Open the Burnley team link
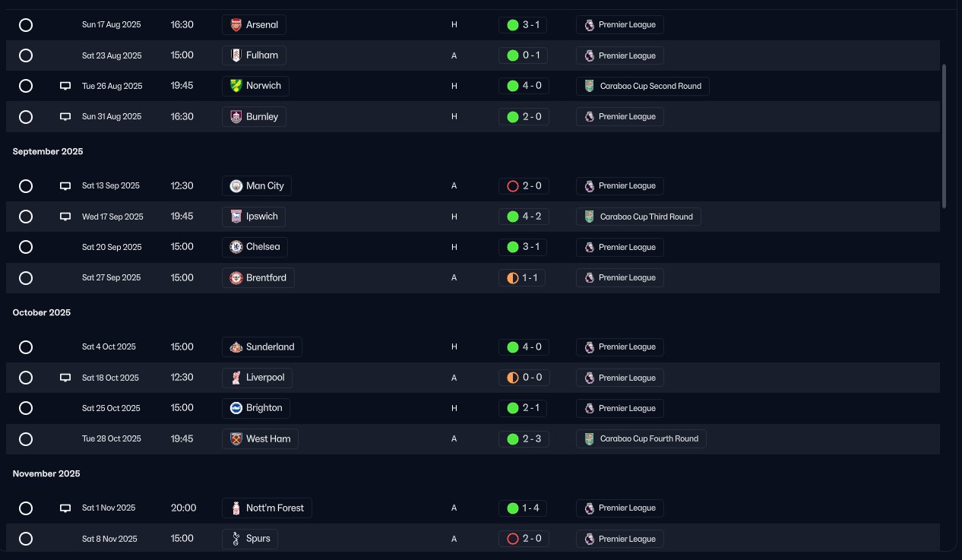The width and height of the screenshot is (962, 560). [254, 117]
